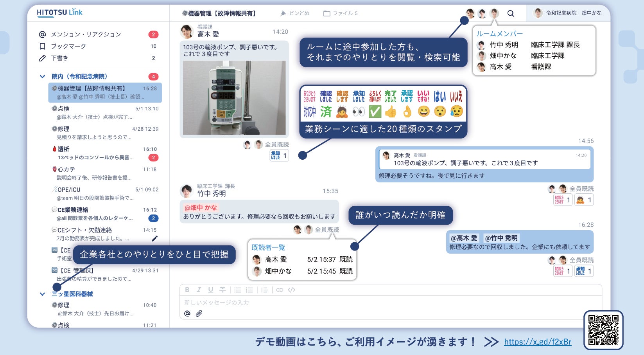Click the search magnifier icon in header
The height and width of the screenshot is (355, 644).
pos(511,13)
